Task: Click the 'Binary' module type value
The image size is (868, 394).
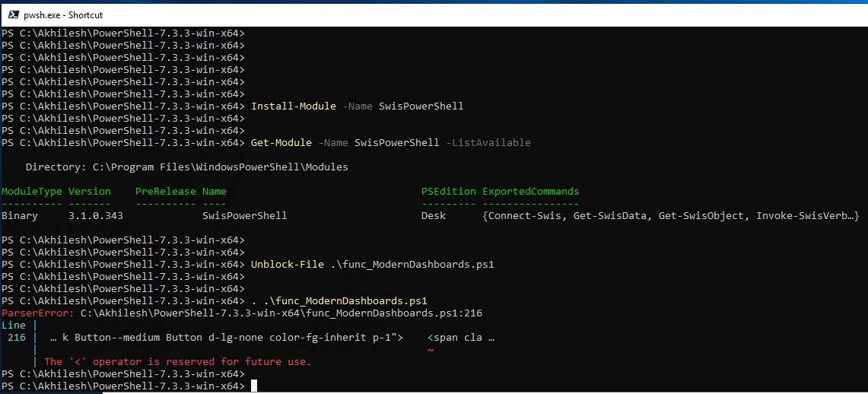Action: click(19, 216)
